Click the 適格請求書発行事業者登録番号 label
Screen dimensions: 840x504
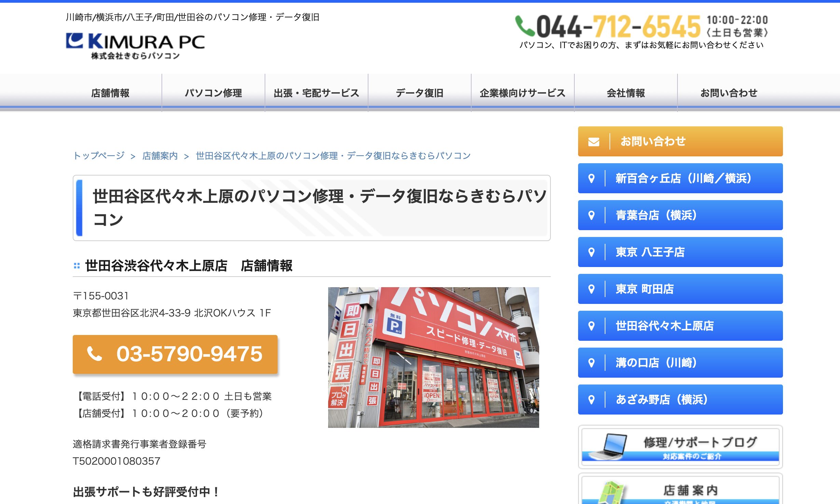pos(140,444)
